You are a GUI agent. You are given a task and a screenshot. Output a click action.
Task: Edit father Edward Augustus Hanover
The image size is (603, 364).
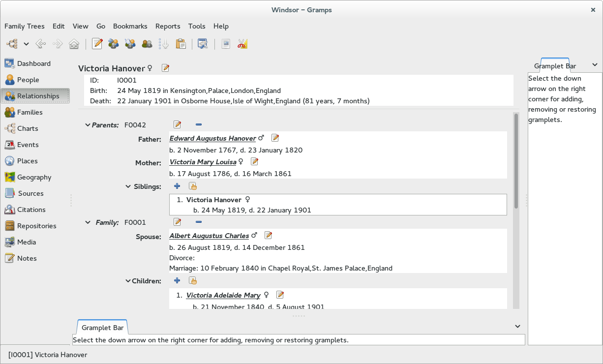275,138
